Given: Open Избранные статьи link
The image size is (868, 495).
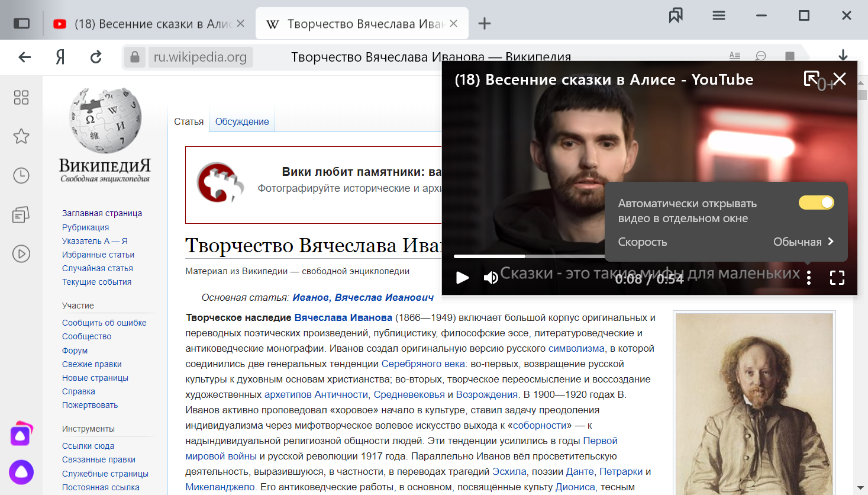Looking at the screenshot, I should (x=98, y=255).
